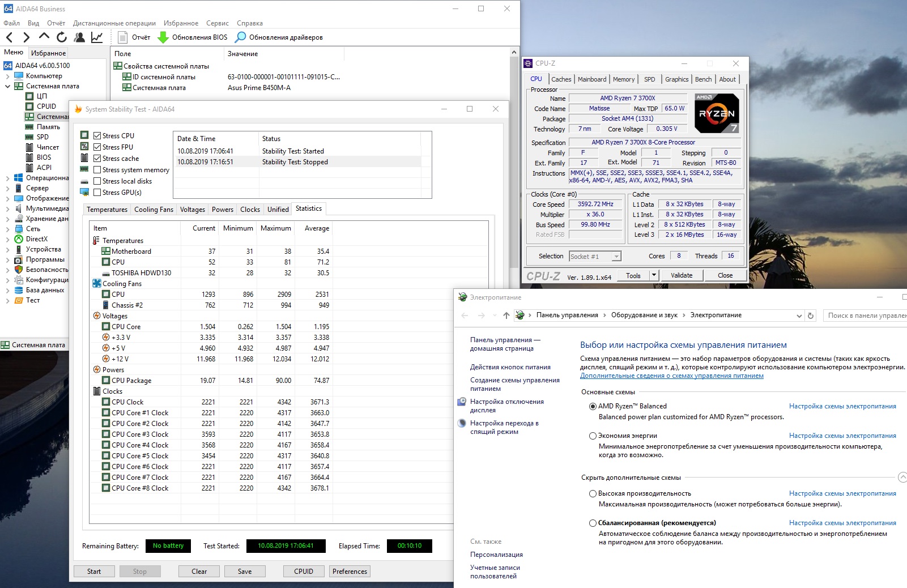The width and height of the screenshot is (907, 588).
Task: Expand the Безопасность tree node arrow
Action: coord(7,270)
